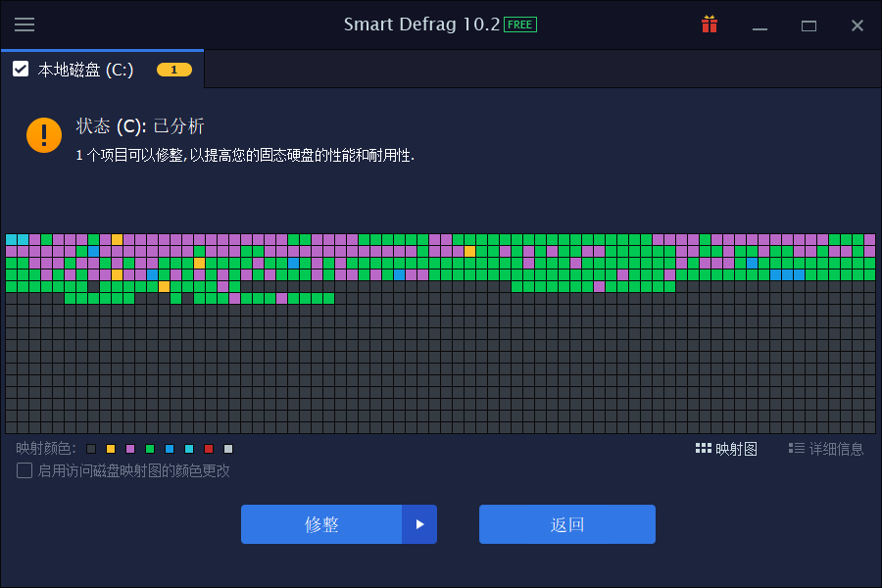
Task: Click the gift promotion icon
Action: (x=710, y=24)
